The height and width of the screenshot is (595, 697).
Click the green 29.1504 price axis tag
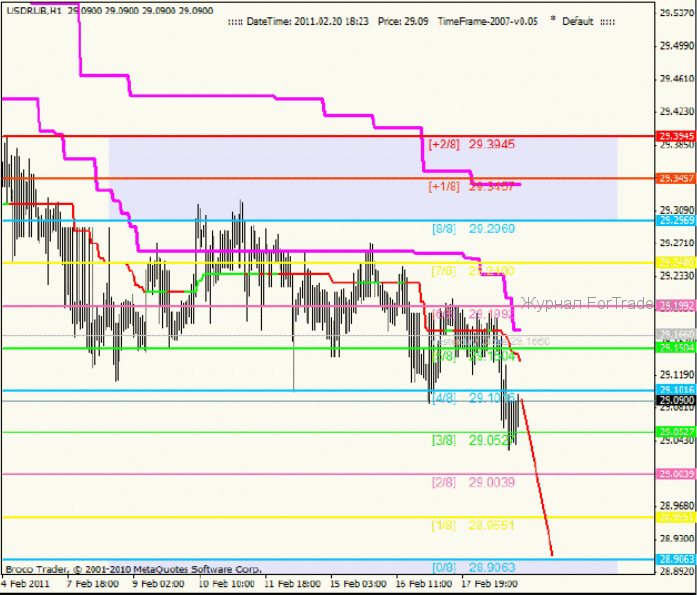pyautogui.click(x=676, y=348)
